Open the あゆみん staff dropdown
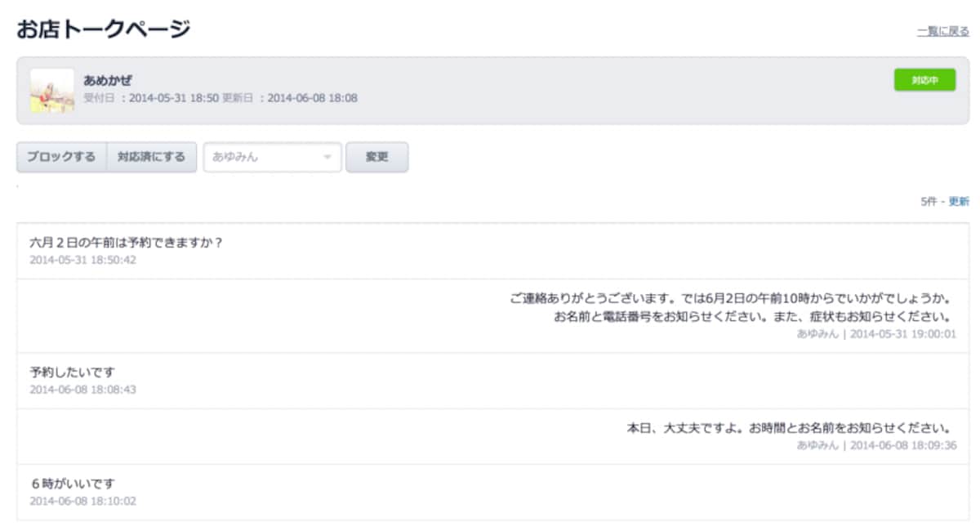Viewport: 980px width, 531px height. point(272,157)
